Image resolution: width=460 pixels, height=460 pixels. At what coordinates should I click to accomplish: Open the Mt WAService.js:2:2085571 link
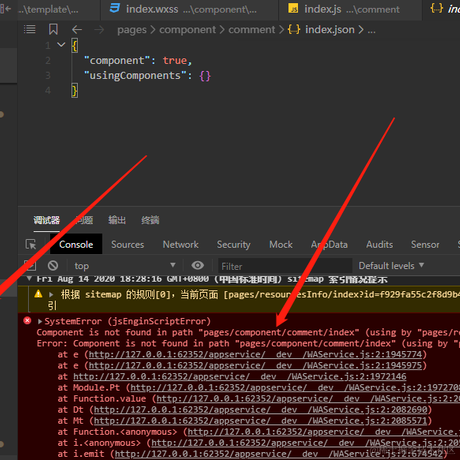pos(260,421)
